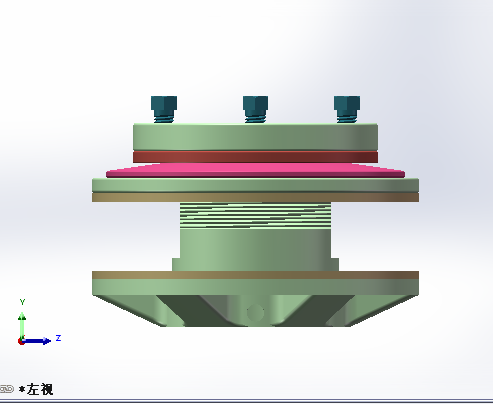
Task: Click the blue Z axis of triad
Action: pyautogui.click(x=37, y=341)
